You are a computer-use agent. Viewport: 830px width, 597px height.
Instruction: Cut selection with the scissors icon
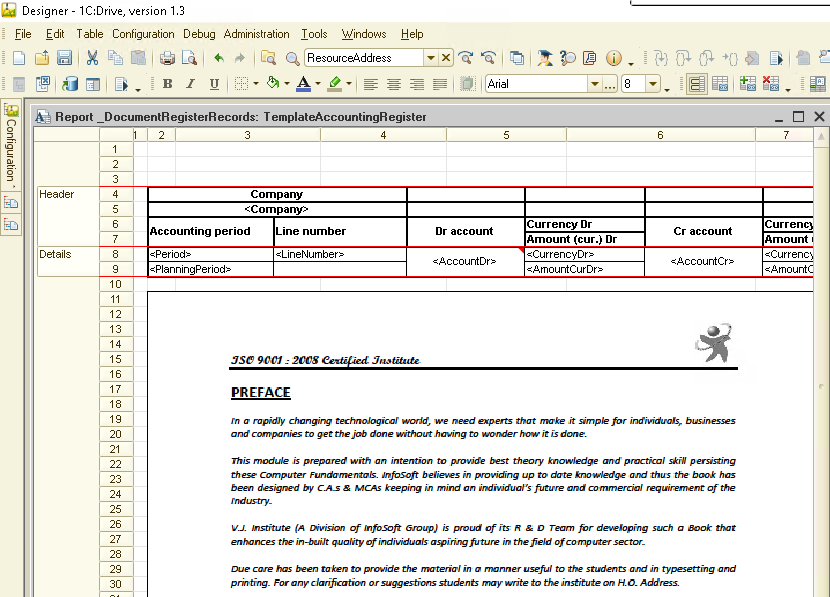pos(92,58)
